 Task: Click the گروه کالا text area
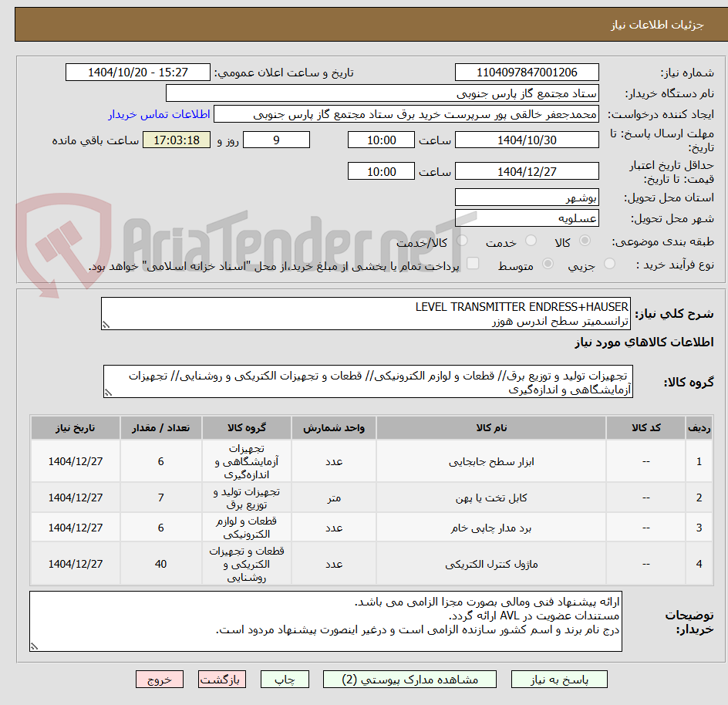[x=368, y=381]
